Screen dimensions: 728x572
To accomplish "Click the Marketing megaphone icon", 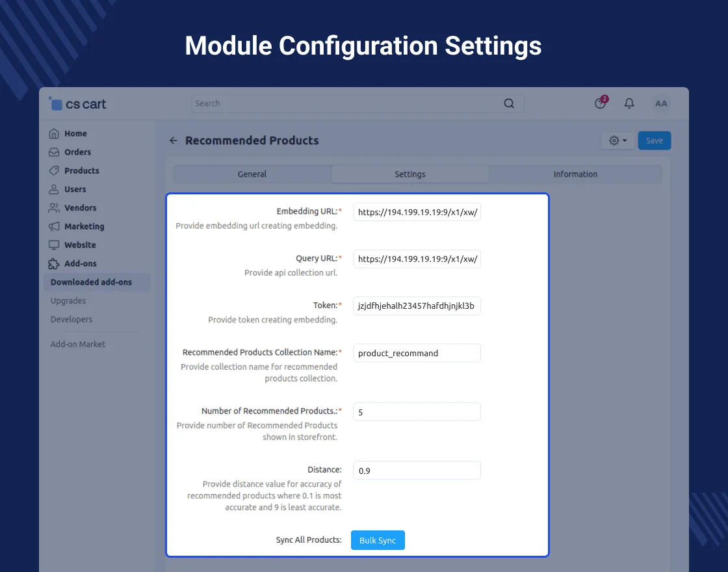I will [54, 227].
